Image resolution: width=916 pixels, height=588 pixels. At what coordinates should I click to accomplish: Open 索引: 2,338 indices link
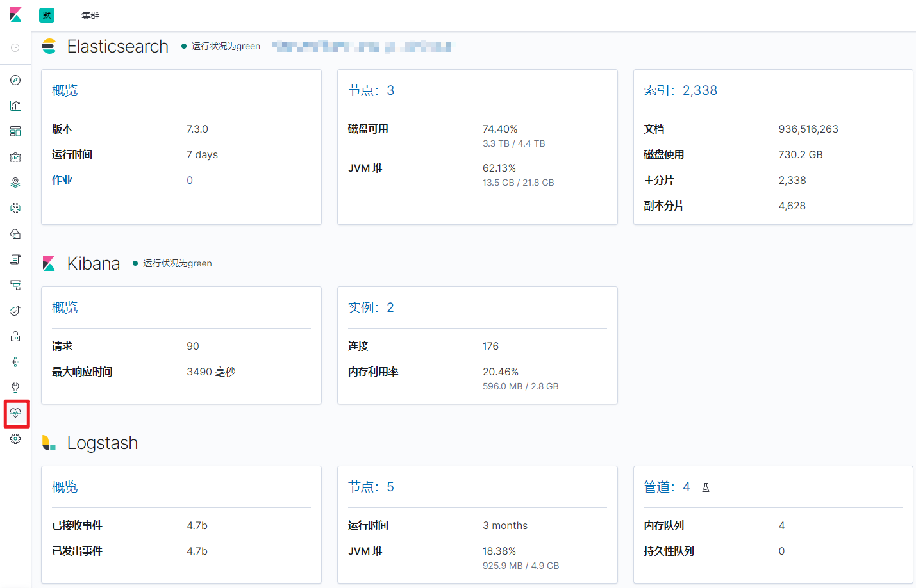tap(681, 90)
